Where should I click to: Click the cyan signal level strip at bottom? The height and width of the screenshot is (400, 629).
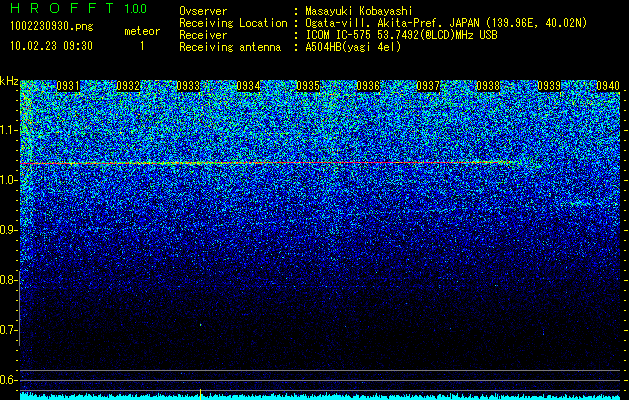[x=320, y=396]
